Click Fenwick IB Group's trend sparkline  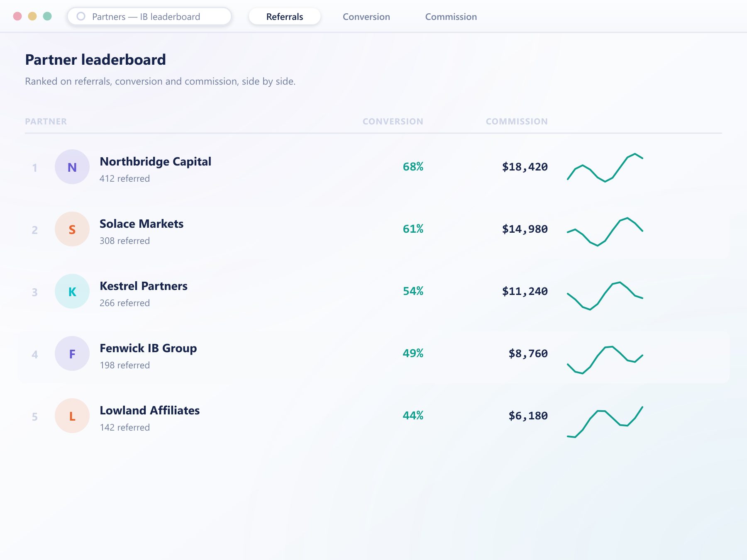(605, 360)
